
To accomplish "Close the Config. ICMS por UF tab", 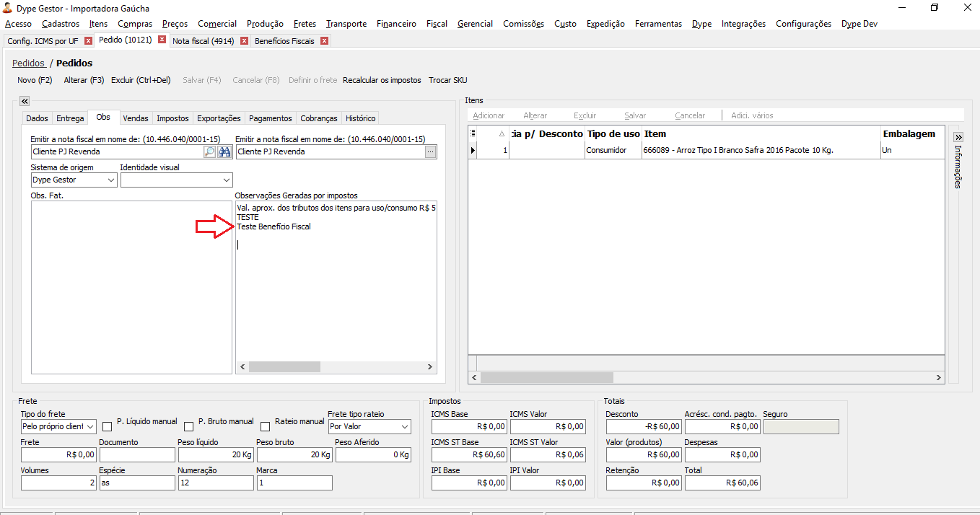I will 88,41.
